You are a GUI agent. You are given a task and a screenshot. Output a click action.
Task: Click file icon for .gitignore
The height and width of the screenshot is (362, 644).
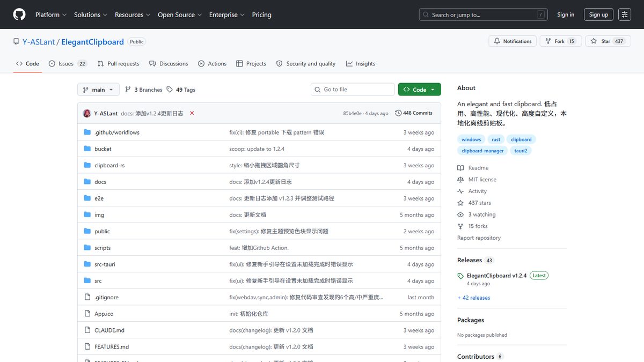tap(87, 297)
